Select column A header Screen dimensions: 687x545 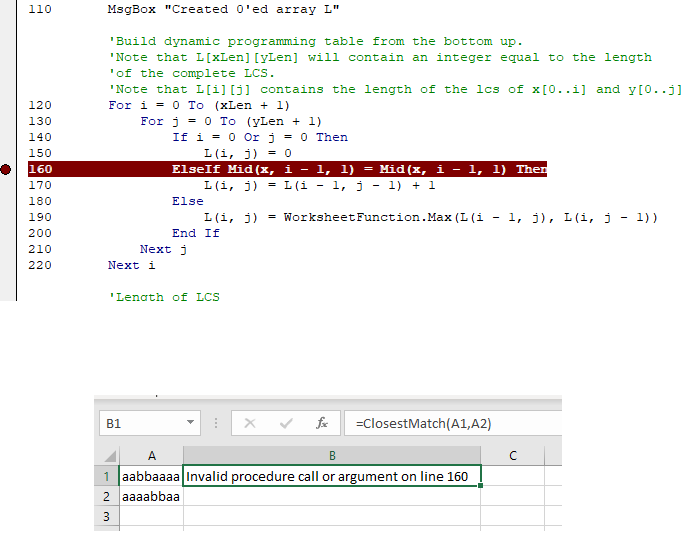point(152,456)
